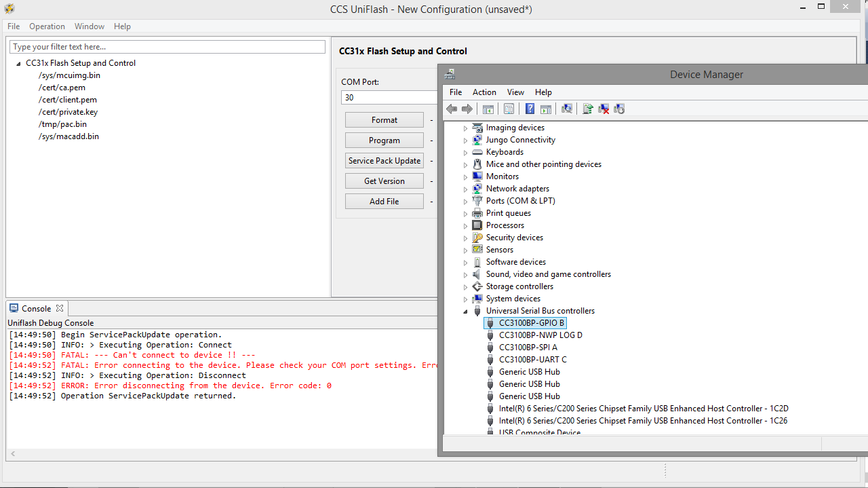Viewport: 868px width, 488px height.
Task: Expand Storage controllers node
Action: pyautogui.click(x=465, y=287)
